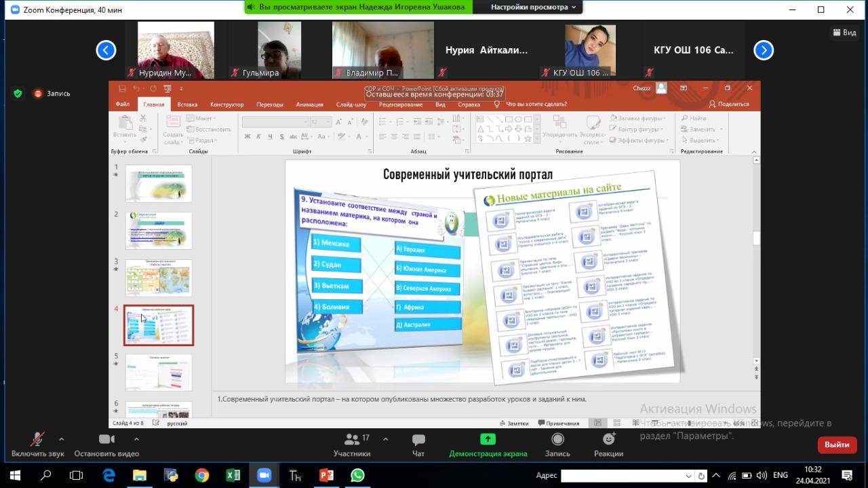Expand participants options arrow next to Участники

click(386, 439)
